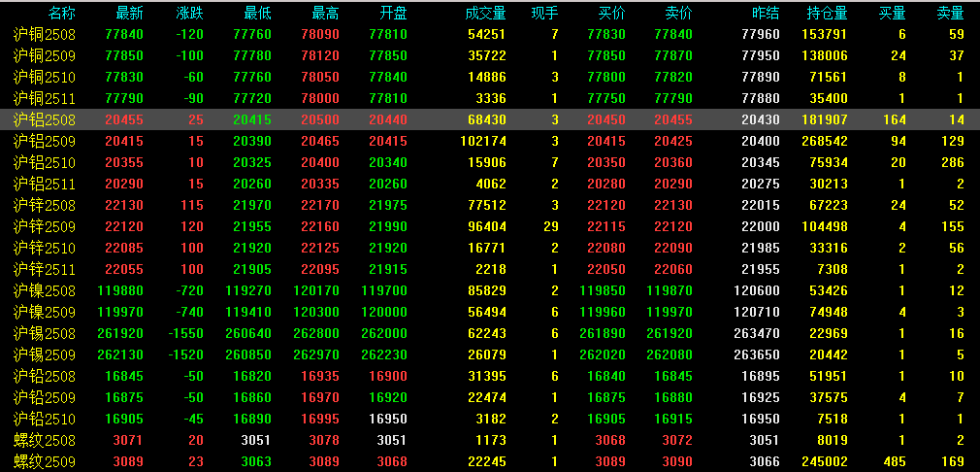The height and width of the screenshot is (472, 980).
Task: Click low price 16820 of 沪铅2508
Action: click(x=252, y=377)
